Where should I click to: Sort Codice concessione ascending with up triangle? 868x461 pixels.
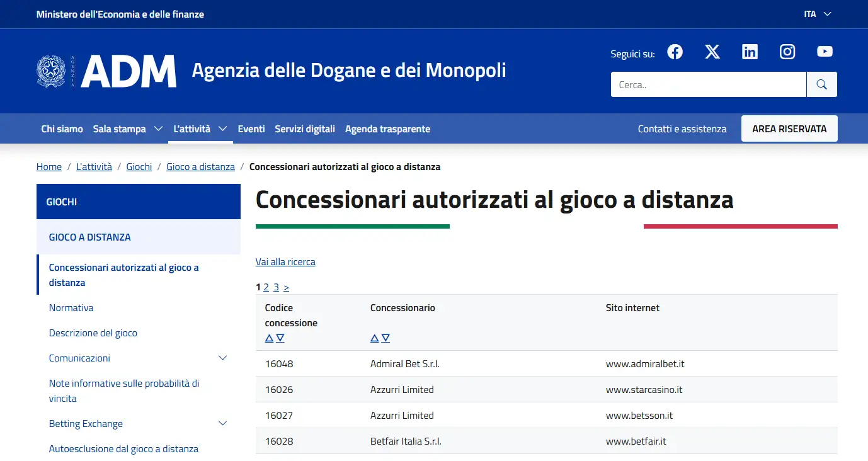[269, 338]
